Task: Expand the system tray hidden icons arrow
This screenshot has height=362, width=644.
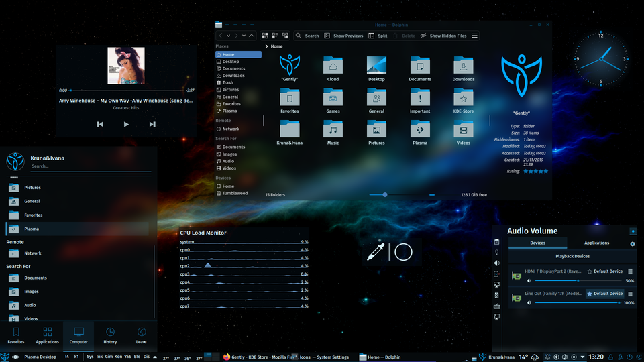Action: tap(582, 357)
